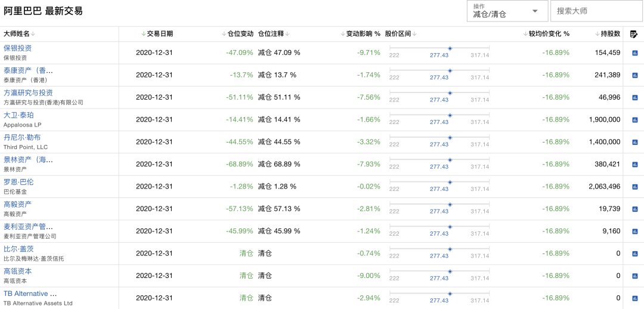
Task: Open chart icon for 景林资产 row
Action: coord(634,165)
